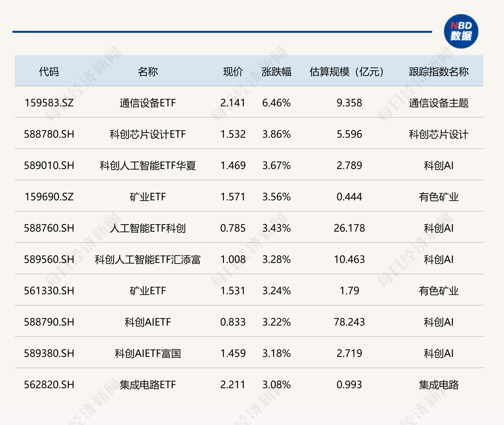Select the 名称 column header
This screenshot has height=425, width=504.
(148, 72)
